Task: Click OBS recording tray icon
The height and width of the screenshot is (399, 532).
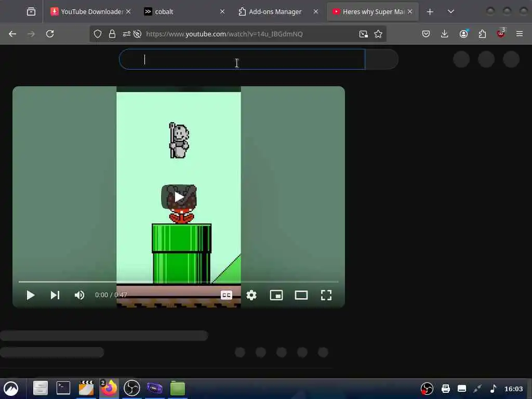Action: (427, 389)
